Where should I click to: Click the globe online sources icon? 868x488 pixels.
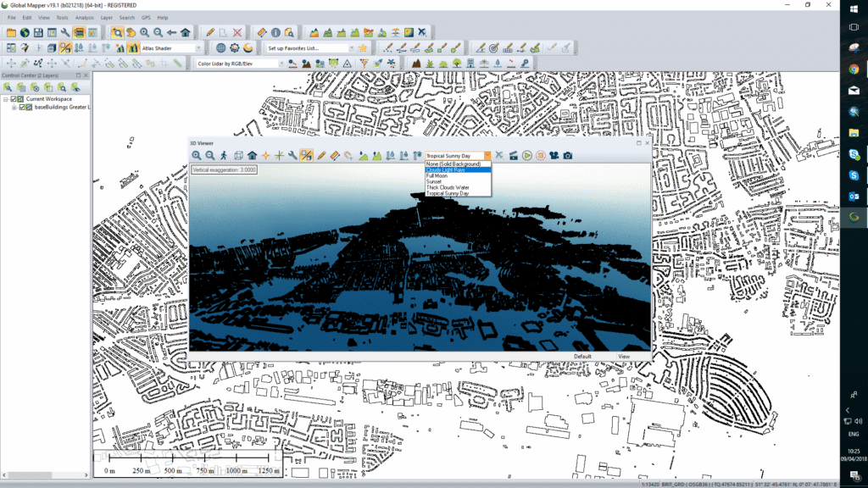point(25,33)
